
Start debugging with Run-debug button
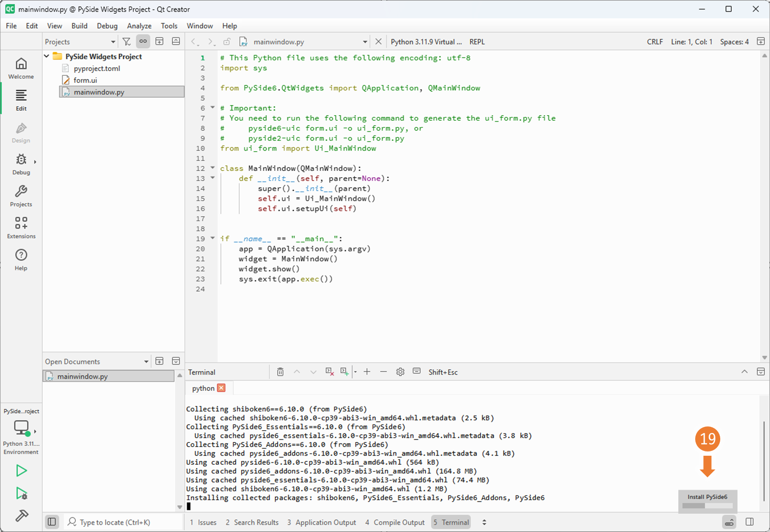coord(21,493)
